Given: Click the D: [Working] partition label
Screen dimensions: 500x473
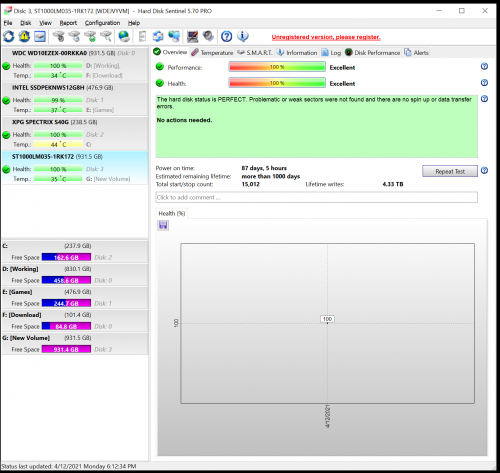Looking at the screenshot, I should coord(20,269).
